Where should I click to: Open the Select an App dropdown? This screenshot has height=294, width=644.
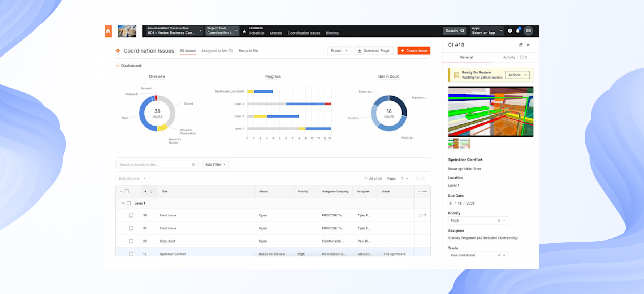pos(487,31)
